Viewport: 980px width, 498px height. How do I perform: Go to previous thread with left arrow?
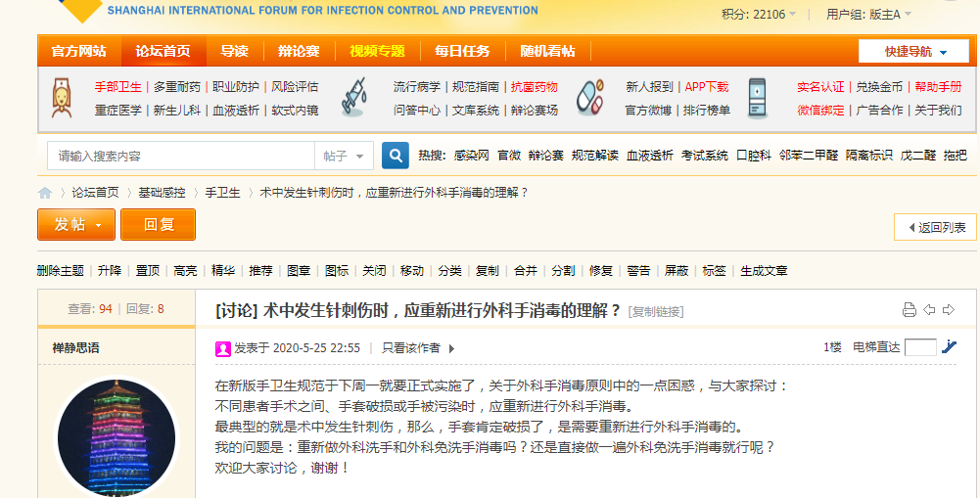(x=929, y=309)
